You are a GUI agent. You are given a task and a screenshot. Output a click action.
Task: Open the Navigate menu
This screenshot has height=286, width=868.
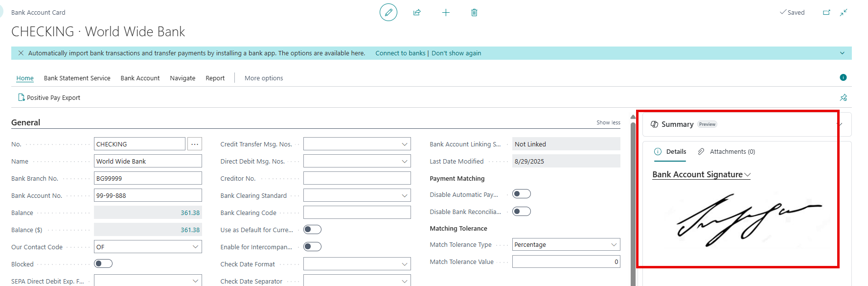click(183, 78)
